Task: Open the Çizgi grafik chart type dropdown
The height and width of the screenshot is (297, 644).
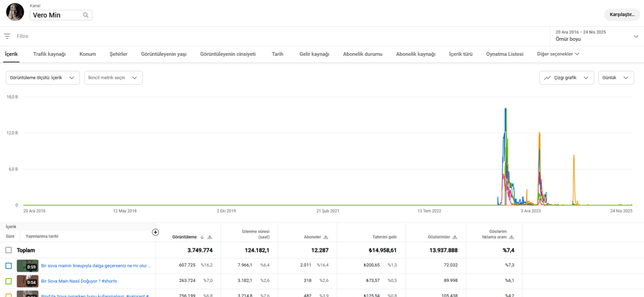Action: point(567,78)
